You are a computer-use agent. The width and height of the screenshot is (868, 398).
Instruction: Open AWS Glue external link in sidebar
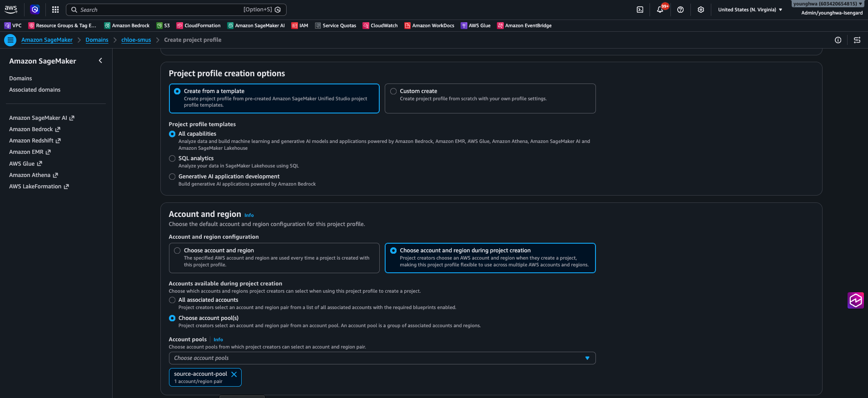tap(25, 164)
